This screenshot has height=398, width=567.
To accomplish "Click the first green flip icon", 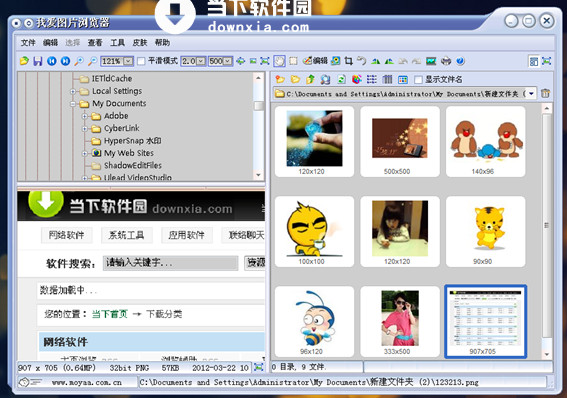I will [x=376, y=61].
